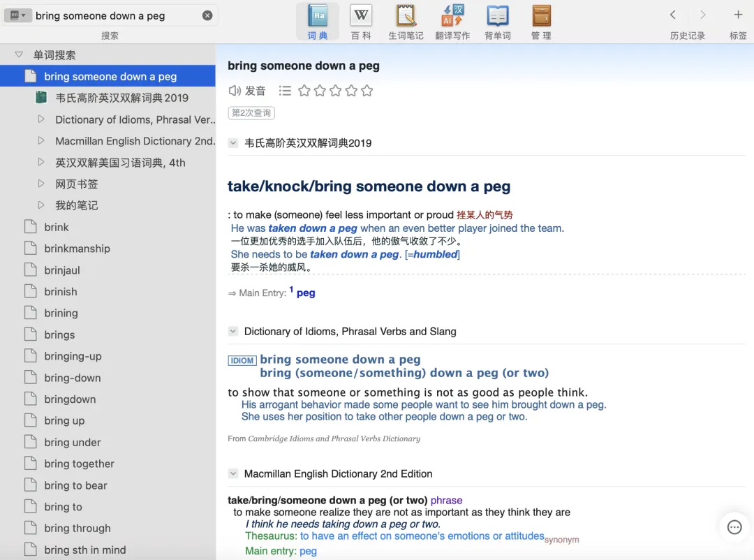Expand 英汉双解美国习语词典, 4th sidebar item
The image size is (754, 560).
41,163
